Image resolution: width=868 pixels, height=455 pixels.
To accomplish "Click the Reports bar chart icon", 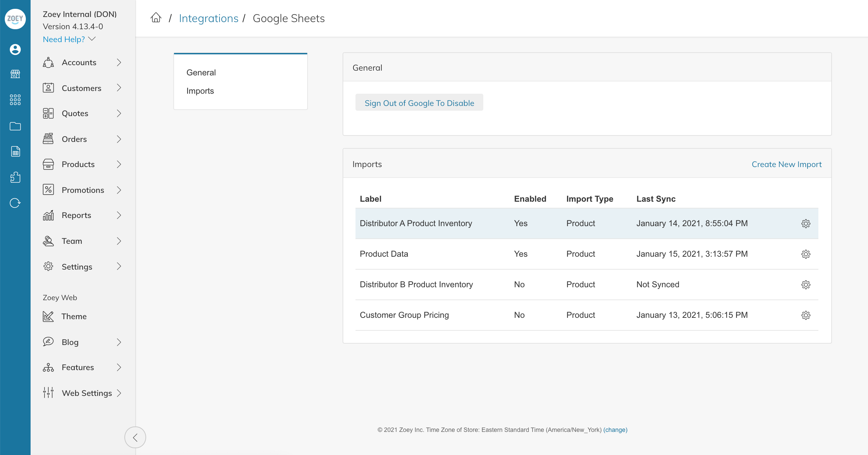I will tap(48, 215).
